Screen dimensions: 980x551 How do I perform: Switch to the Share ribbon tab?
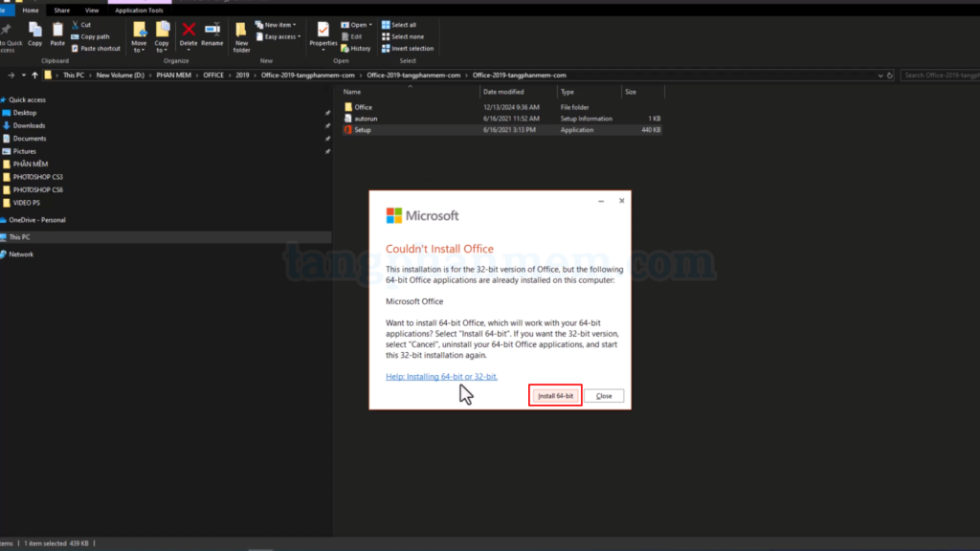tap(62, 10)
